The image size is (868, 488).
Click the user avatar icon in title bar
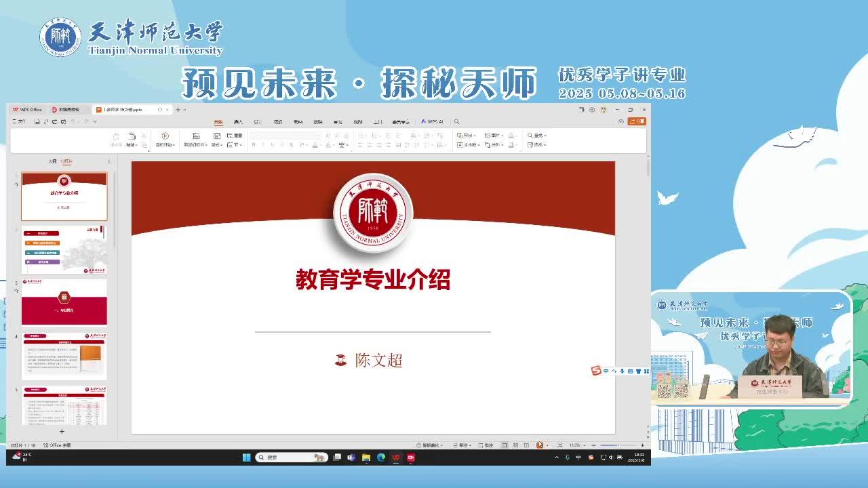pyautogui.click(x=604, y=110)
